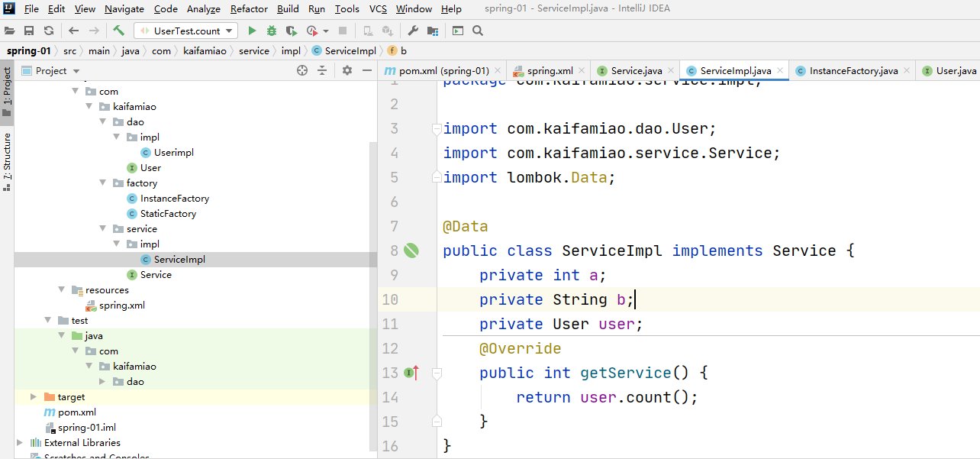Expand External Libraries node
This screenshot has height=459, width=980.
point(20,443)
